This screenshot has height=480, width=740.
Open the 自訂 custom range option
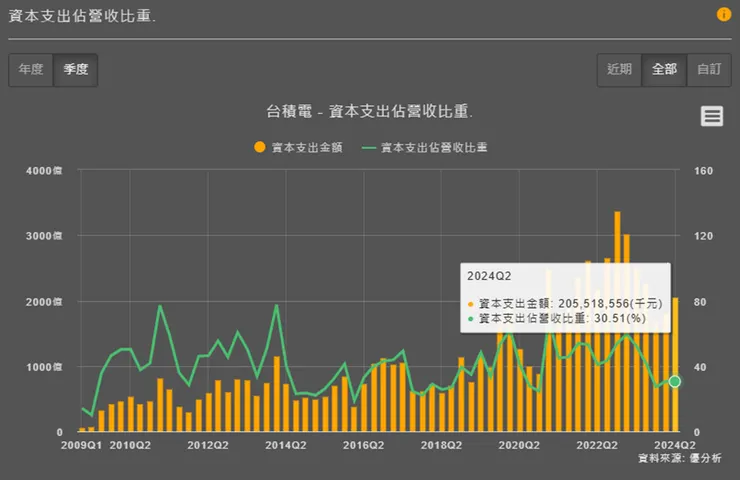(x=709, y=69)
